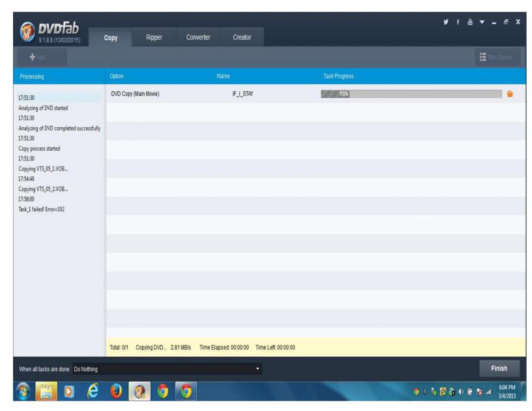
Task: Click the Finish button
Action: pyautogui.click(x=499, y=368)
